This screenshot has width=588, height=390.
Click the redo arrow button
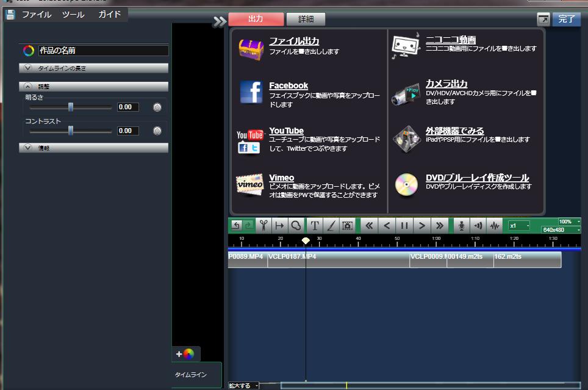[248, 226]
